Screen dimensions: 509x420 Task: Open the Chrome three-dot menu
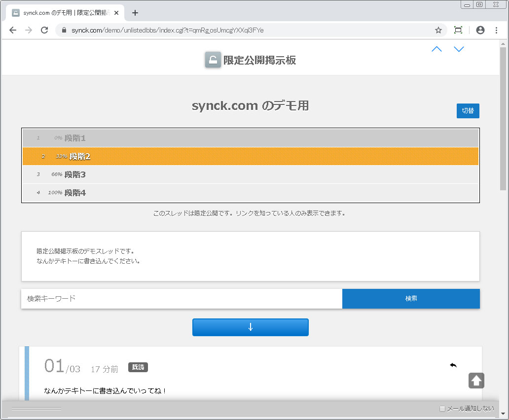tap(496, 30)
